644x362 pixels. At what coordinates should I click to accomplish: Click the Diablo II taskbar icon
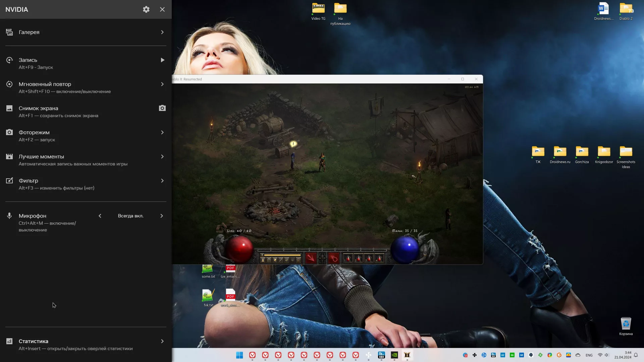click(x=407, y=355)
